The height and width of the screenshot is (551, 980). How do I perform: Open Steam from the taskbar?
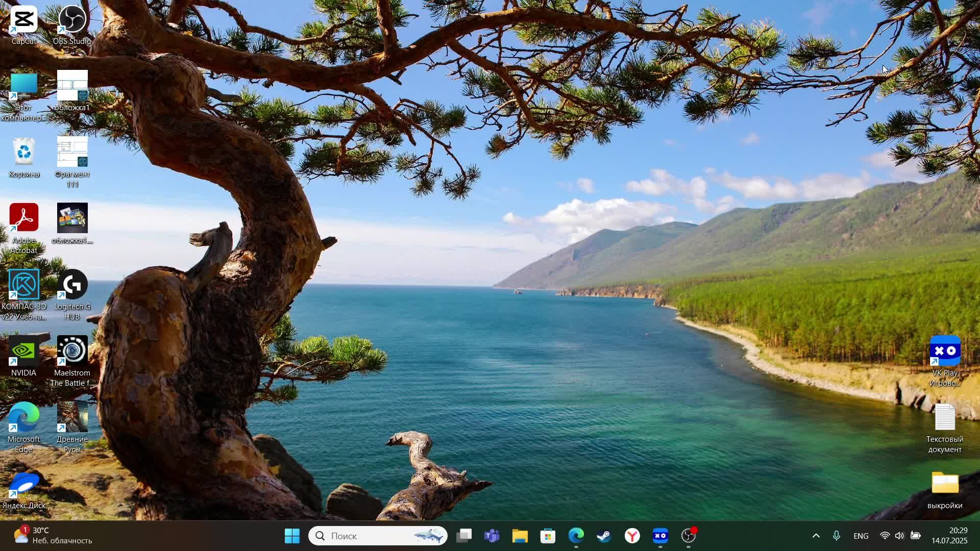[604, 536]
